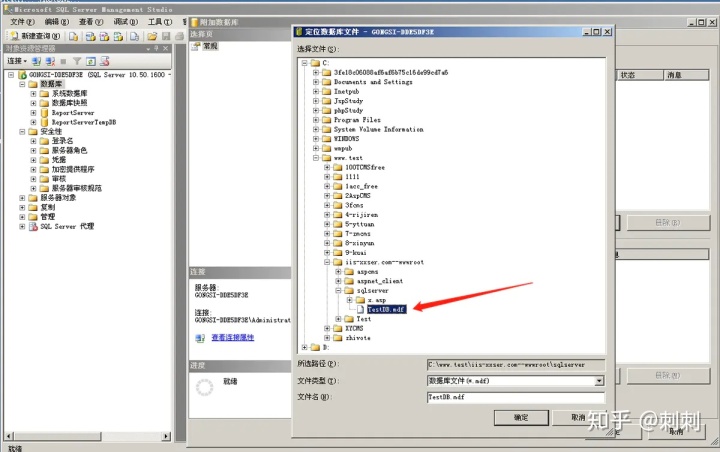
Task: Collapse the 安全性 node in Object Explorer
Action: pos(22,131)
